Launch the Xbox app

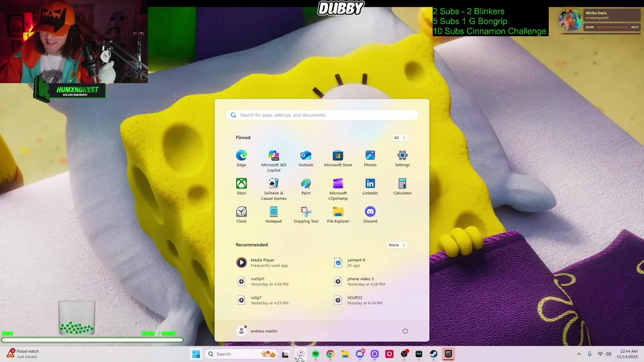(242, 187)
